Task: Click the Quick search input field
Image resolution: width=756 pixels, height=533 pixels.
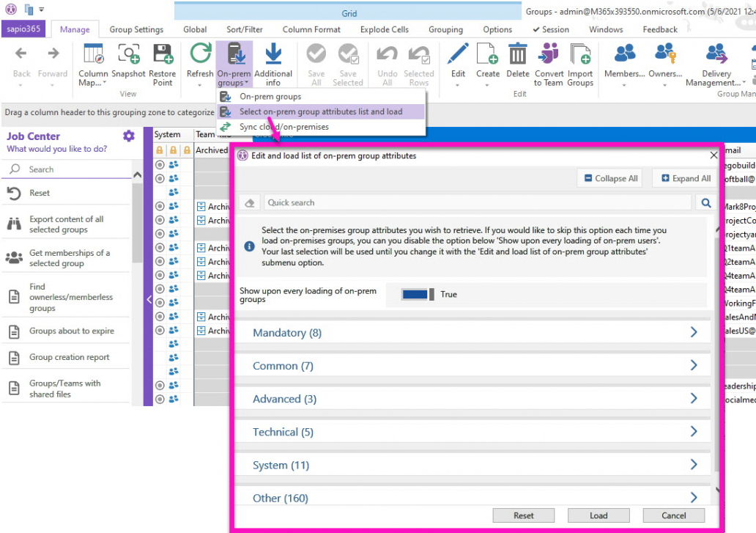Action: (x=478, y=202)
